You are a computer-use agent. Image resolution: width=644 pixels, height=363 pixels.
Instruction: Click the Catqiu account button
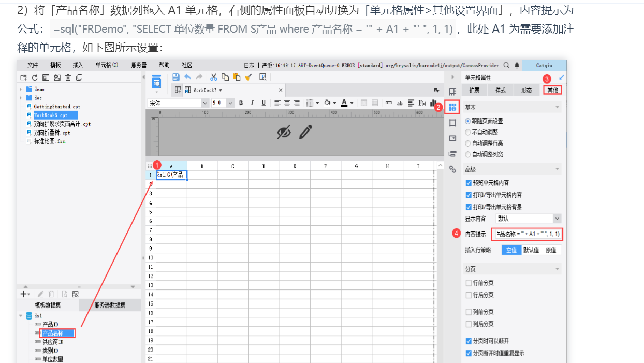[544, 65]
